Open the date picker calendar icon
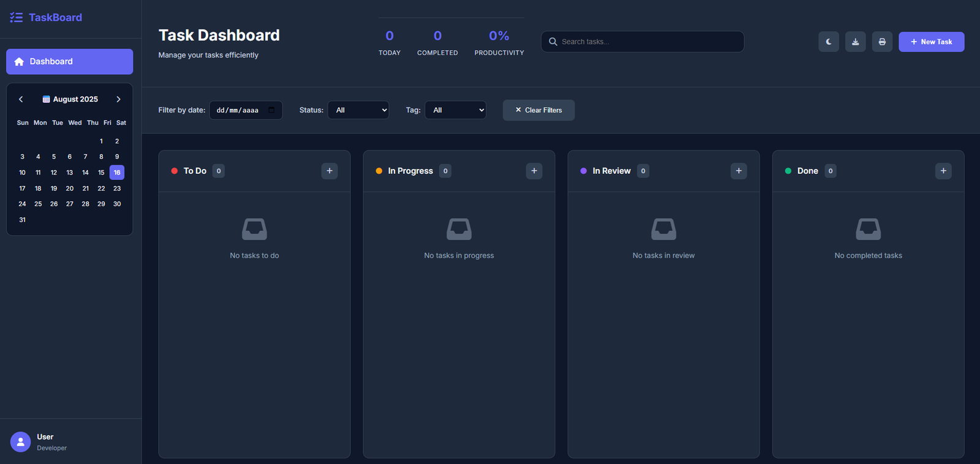 (271, 110)
